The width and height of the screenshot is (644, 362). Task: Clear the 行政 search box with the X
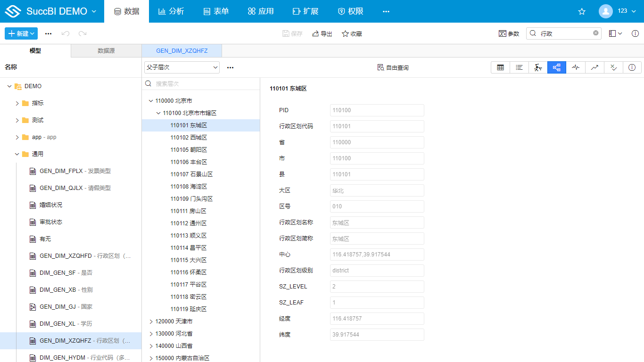coord(595,33)
